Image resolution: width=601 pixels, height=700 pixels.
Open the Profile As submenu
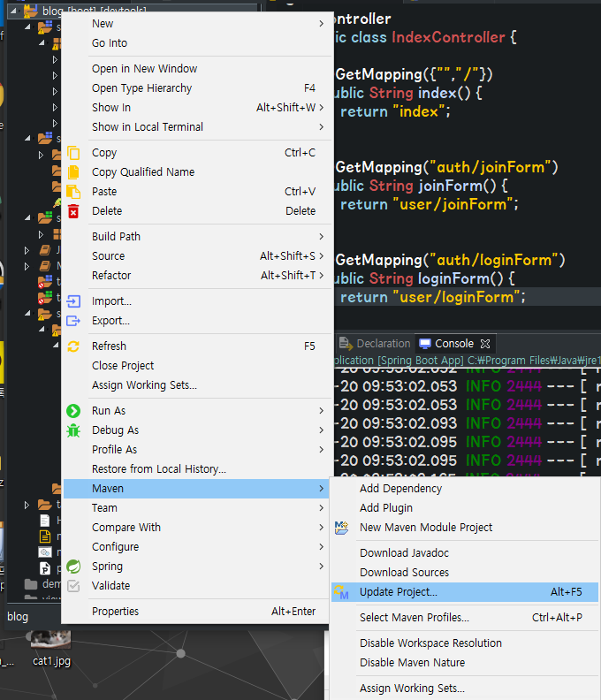tap(197, 450)
